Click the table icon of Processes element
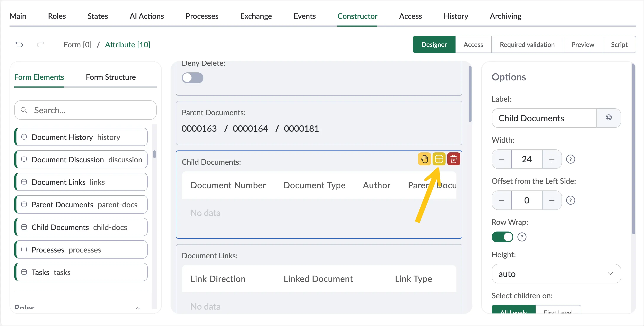Image resolution: width=644 pixels, height=326 pixels. [x=24, y=249]
